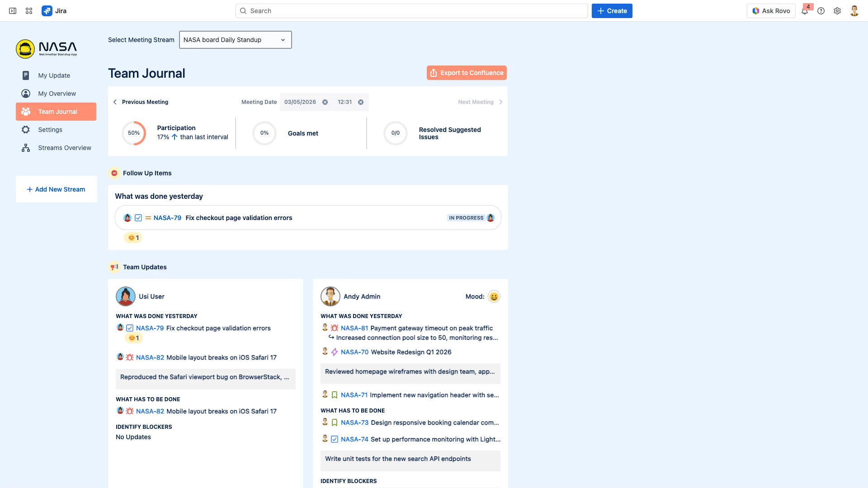The height and width of the screenshot is (488, 868).
Task: Check the NASA-79 box in Usi's update
Action: coord(129,328)
